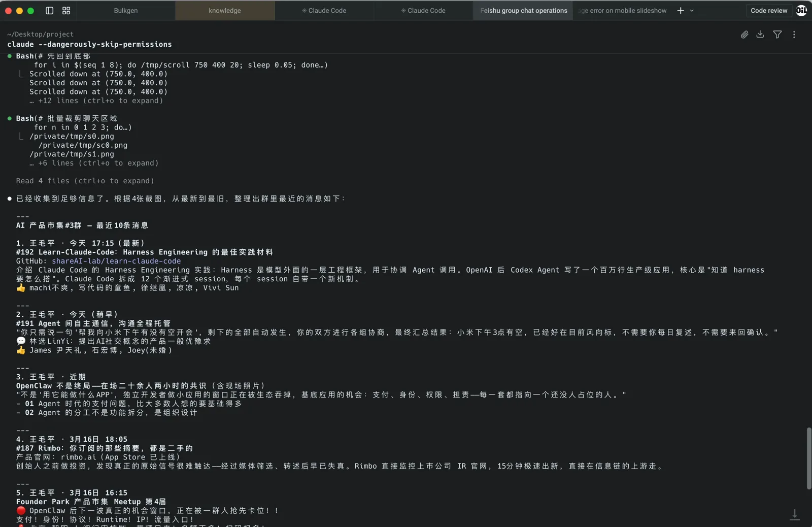Add a new tab with plus icon
The width and height of the screenshot is (812, 527).
(681, 11)
